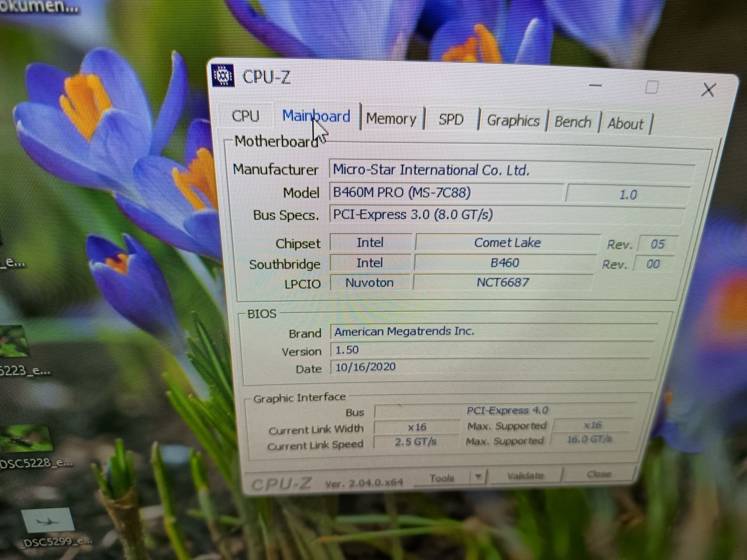
Task: Click the Comet Lake chipset value
Action: [x=507, y=243]
